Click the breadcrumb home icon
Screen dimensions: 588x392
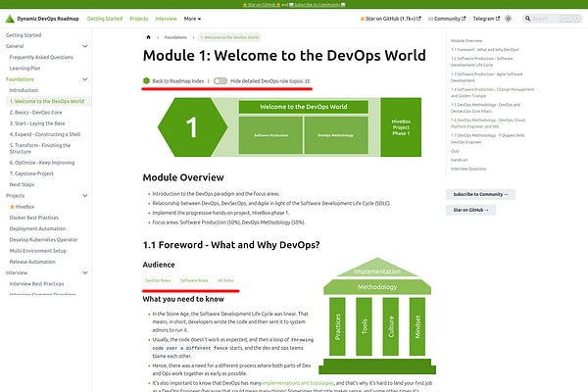tap(149, 37)
